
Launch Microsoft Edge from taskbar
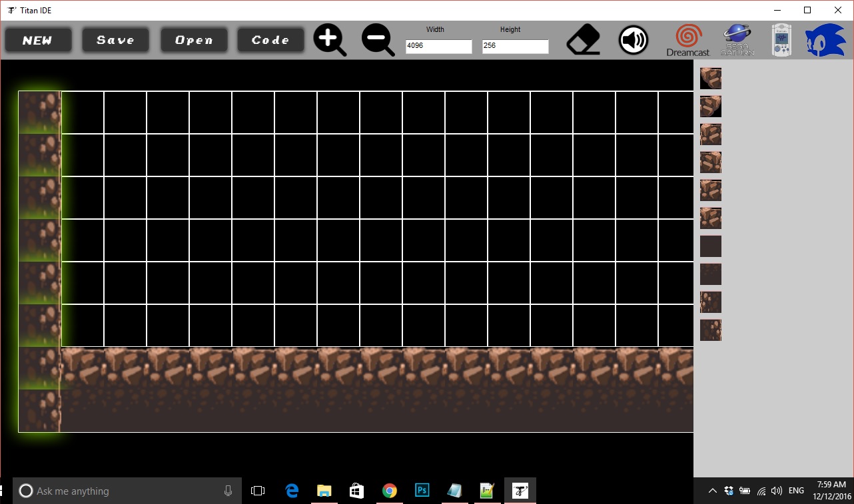pyautogui.click(x=292, y=491)
